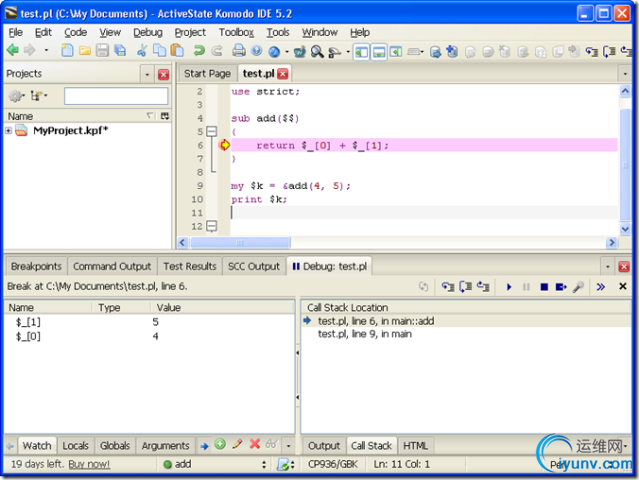This screenshot has height=480, width=639.
Task: Click the CP936/GBK encoding status entry
Action: click(333, 464)
